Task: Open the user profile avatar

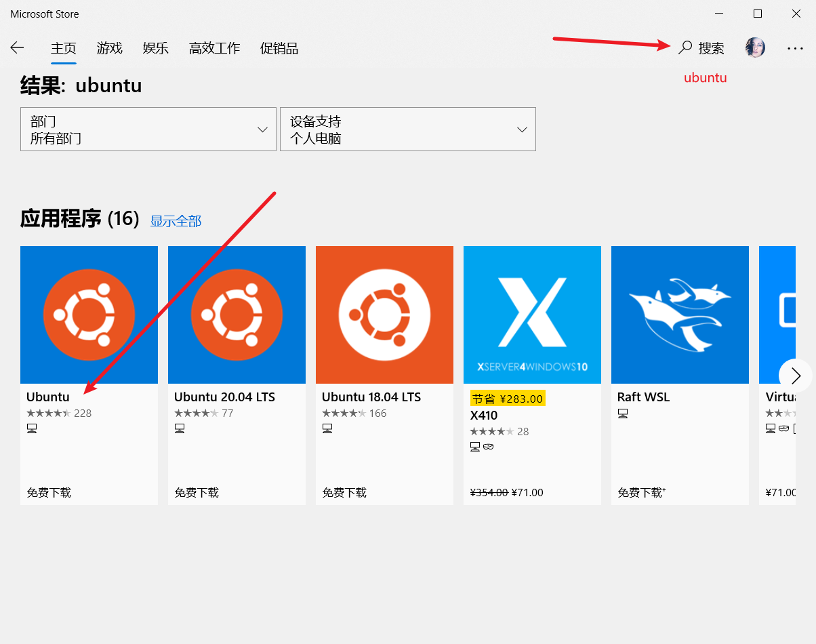Action: pyautogui.click(x=755, y=47)
